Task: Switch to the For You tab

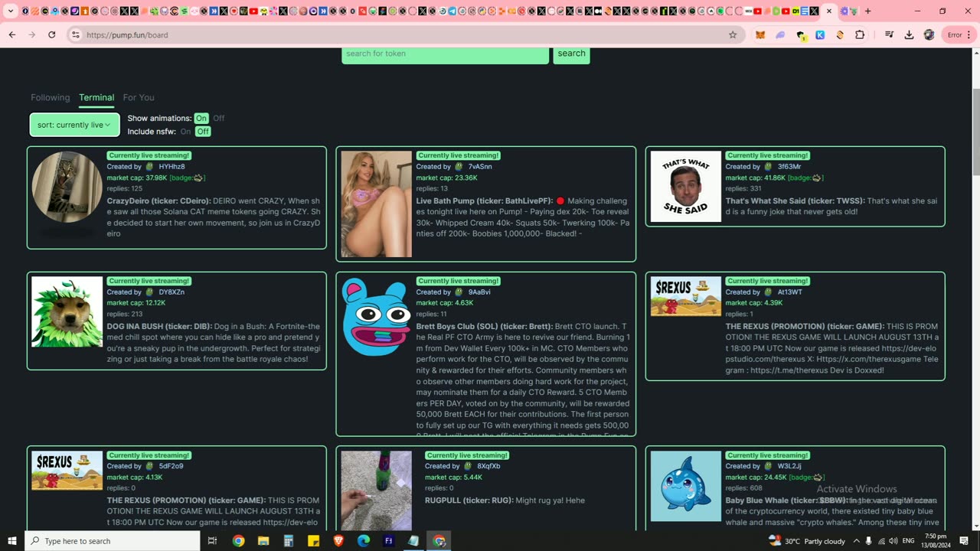Action: [x=139, y=97]
